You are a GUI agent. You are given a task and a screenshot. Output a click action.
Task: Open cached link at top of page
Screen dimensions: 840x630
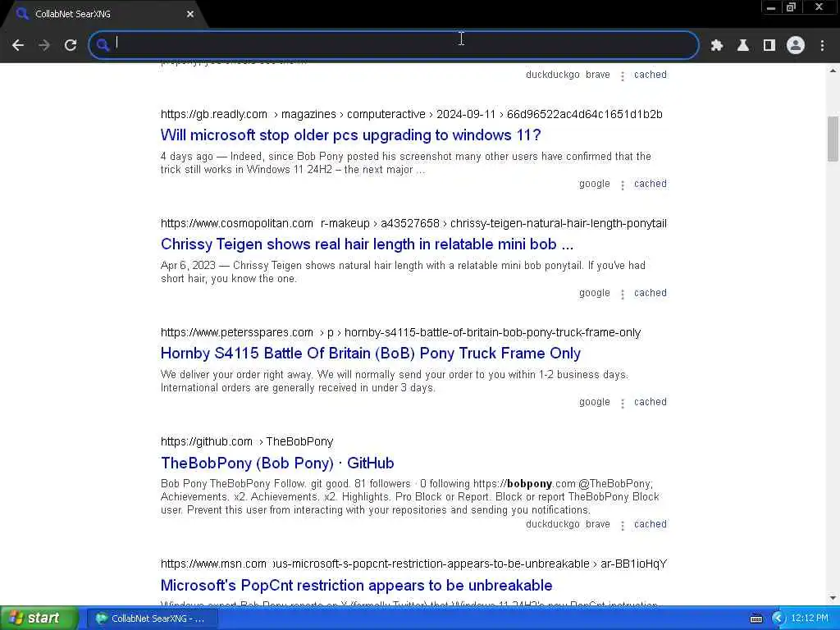(651, 75)
